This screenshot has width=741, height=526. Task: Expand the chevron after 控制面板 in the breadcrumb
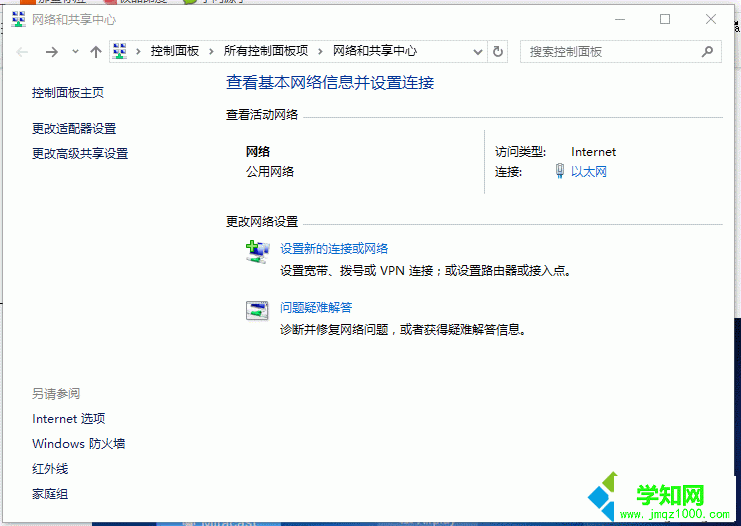click(x=211, y=52)
